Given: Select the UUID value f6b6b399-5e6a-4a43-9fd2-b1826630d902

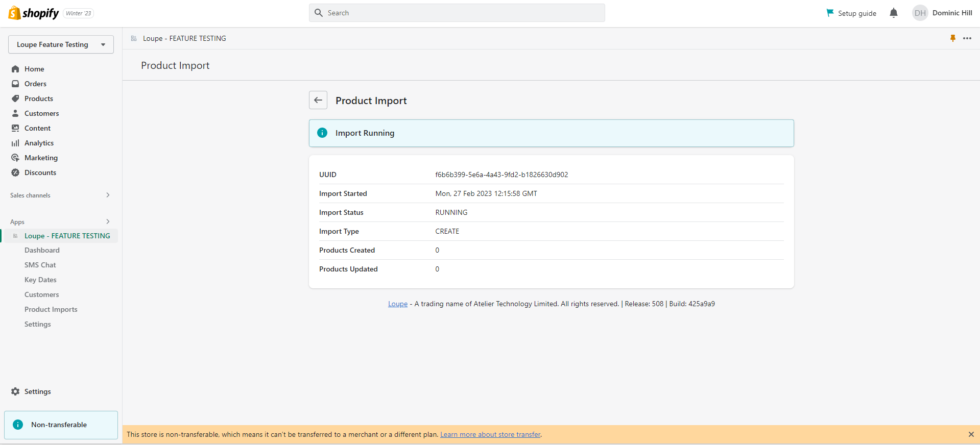Looking at the screenshot, I should (x=501, y=175).
